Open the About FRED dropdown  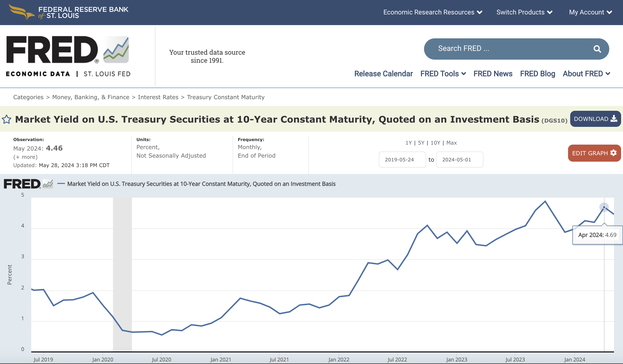(x=587, y=74)
